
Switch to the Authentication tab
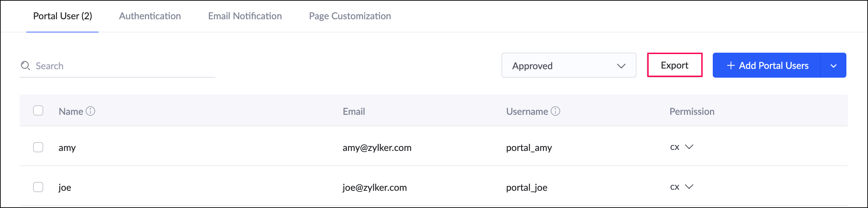point(150,16)
